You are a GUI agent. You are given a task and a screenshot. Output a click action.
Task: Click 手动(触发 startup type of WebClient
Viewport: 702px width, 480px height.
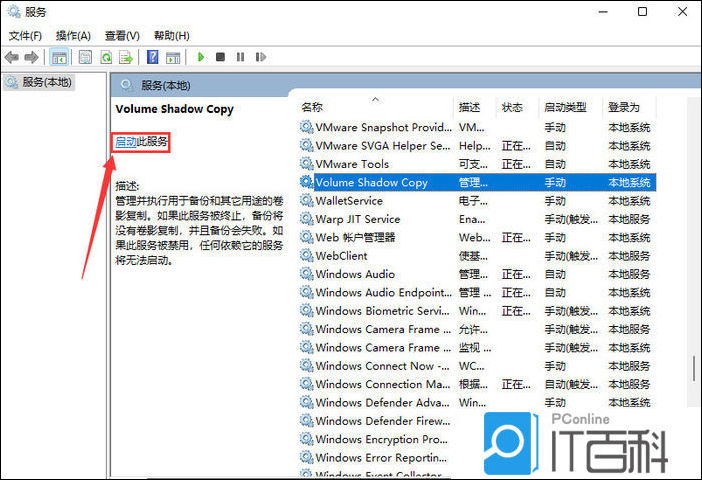[571, 256]
